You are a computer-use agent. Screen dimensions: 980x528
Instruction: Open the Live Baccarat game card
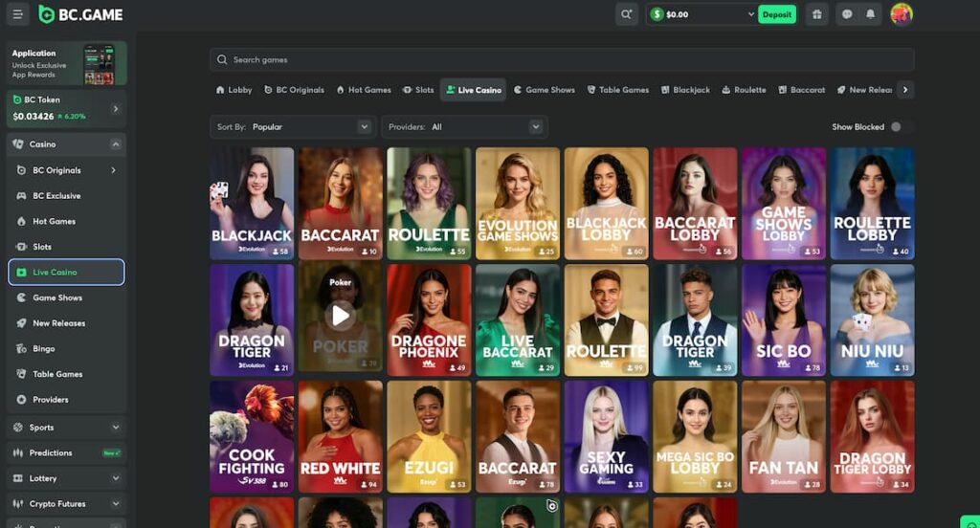[518, 319]
